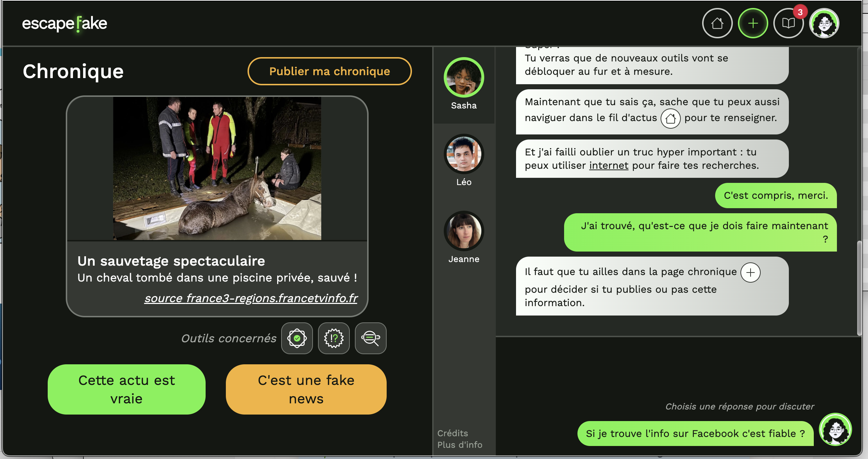868x459 pixels.
Task: Open the book icon with notifications
Action: coord(788,23)
